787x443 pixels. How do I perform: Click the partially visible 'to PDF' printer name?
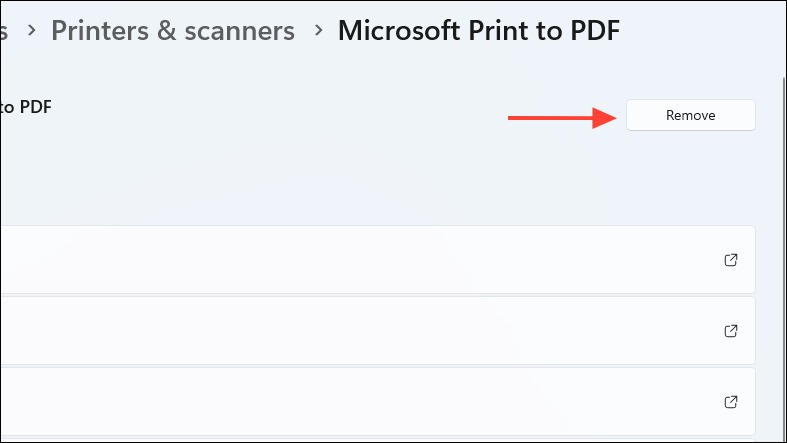[x=26, y=107]
